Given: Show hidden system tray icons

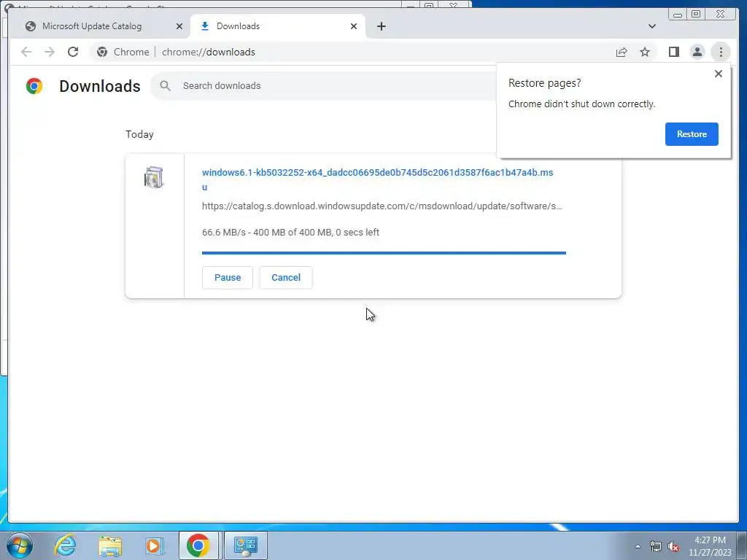Looking at the screenshot, I should click(x=638, y=546).
